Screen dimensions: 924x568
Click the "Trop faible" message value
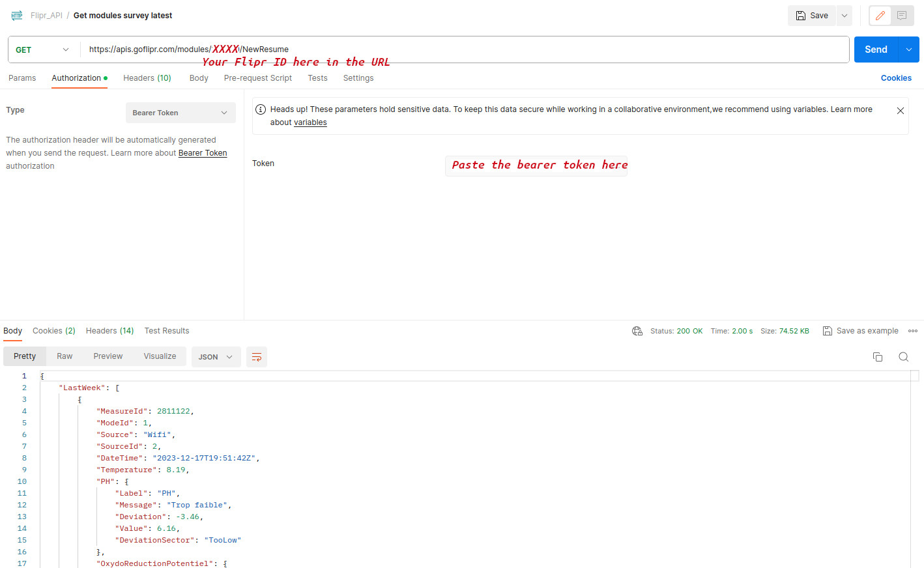197,505
